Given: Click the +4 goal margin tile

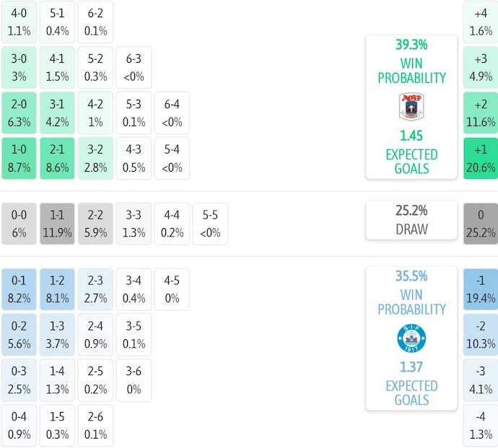Looking at the screenshot, I should point(481,22).
